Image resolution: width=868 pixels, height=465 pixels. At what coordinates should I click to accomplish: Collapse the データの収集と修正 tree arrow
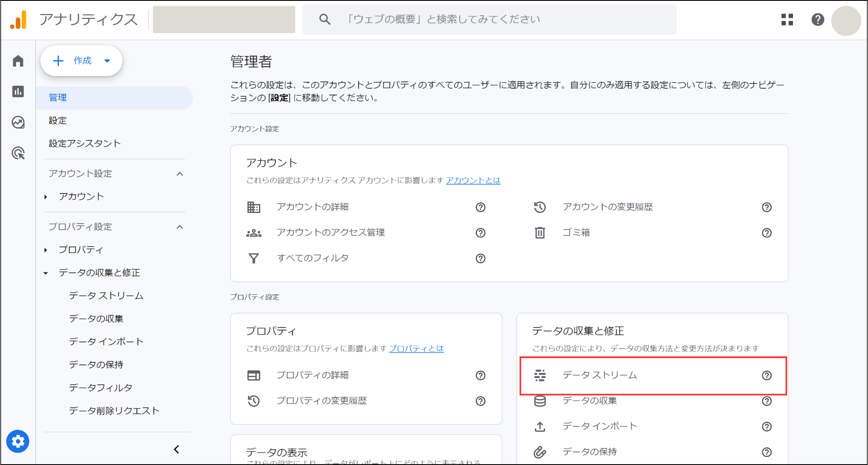pos(45,273)
